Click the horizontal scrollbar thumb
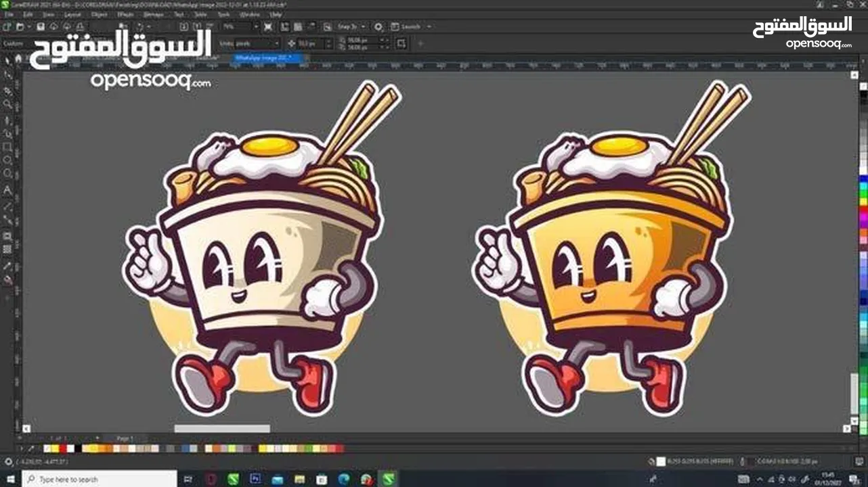This screenshot has width=868, height=487. tap(222, 428)
